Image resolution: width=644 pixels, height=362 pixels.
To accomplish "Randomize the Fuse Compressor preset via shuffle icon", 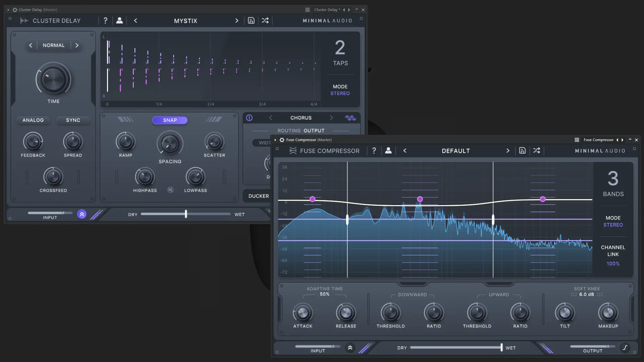I will (536, 150).
